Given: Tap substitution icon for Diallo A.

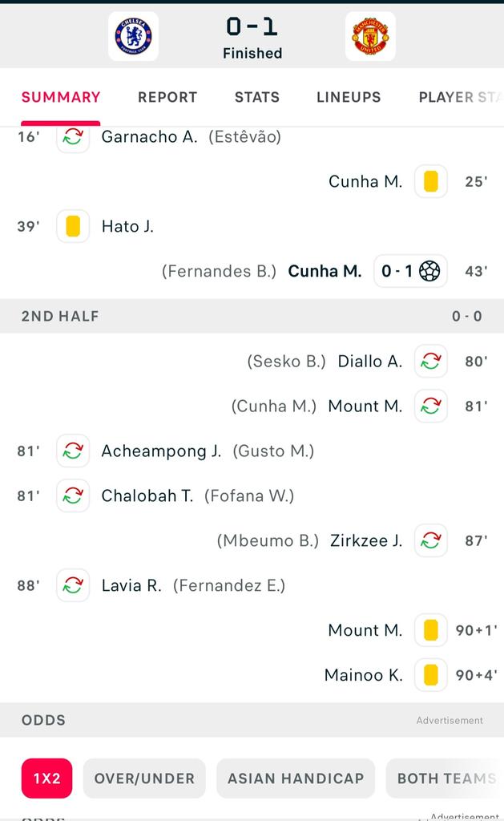Looking at the screenshot, I should [431, 362].
